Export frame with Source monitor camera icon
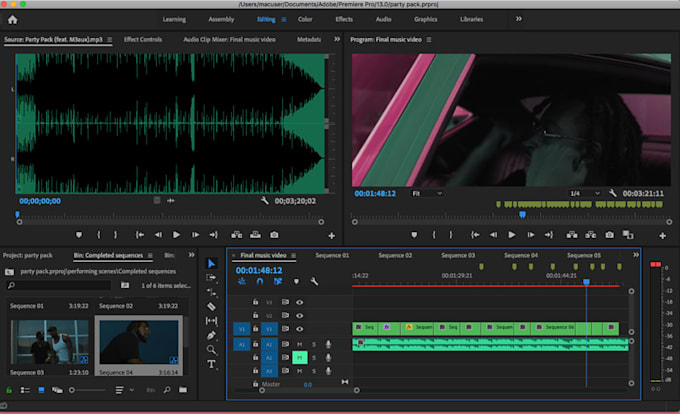 (x=274, y=235)
